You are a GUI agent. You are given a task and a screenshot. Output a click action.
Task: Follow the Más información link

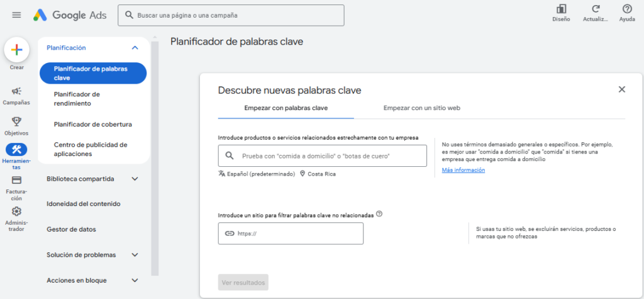[x=464, y=170]
